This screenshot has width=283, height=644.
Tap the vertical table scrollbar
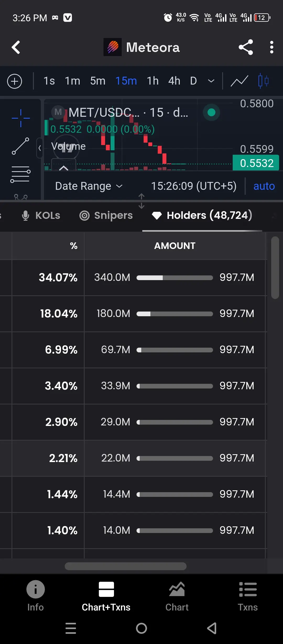[x=275, y=268]
